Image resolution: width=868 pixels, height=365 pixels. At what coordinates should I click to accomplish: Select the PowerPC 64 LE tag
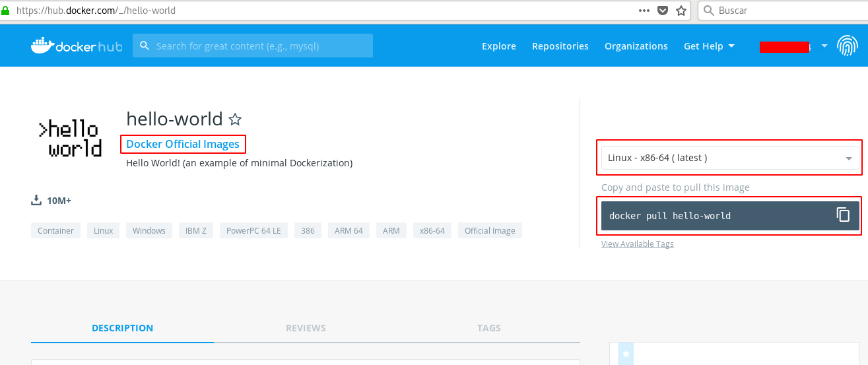[x=253, y=230]
